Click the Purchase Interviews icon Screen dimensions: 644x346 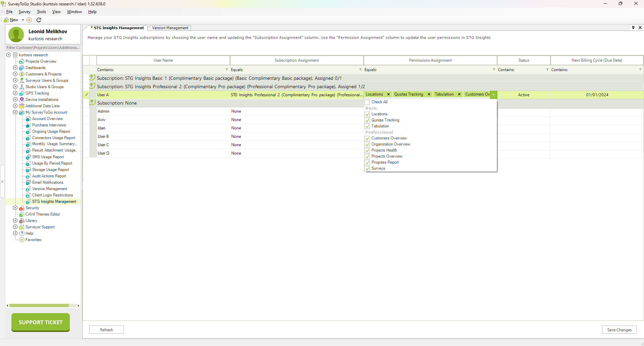click(28, 125)
